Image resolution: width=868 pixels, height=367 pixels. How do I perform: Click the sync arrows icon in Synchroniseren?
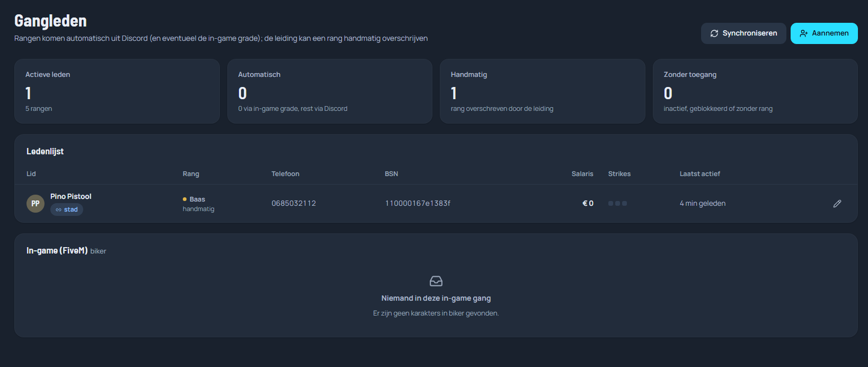pyautogui.click(x=714, y=33)
